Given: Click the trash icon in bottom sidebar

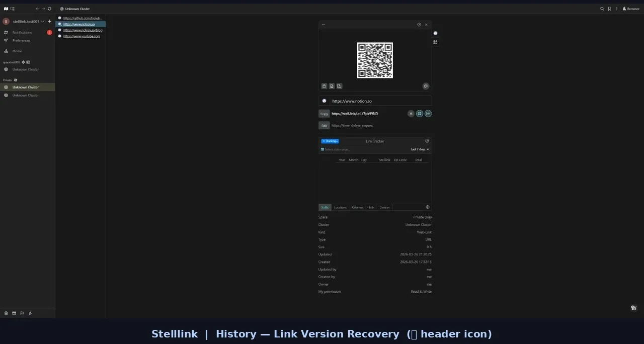Looking at the screenshot, I should [6, 313].
